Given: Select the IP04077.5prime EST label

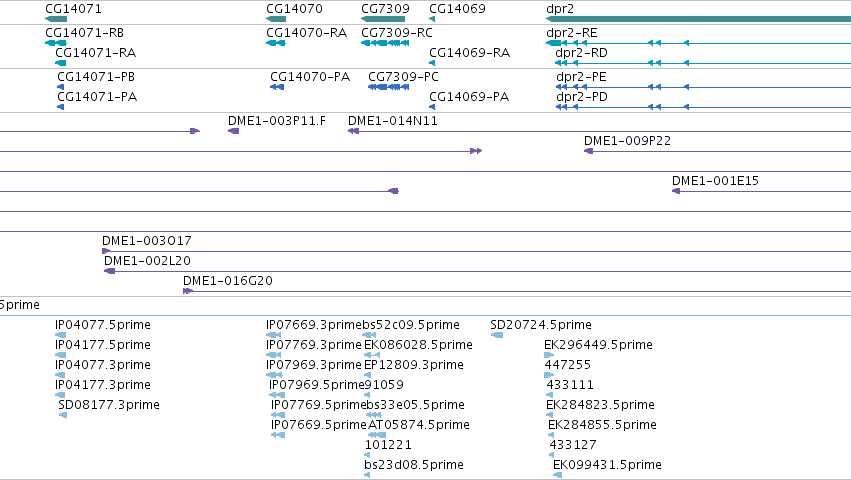Looking at the screenshot, I should point(103,325).
